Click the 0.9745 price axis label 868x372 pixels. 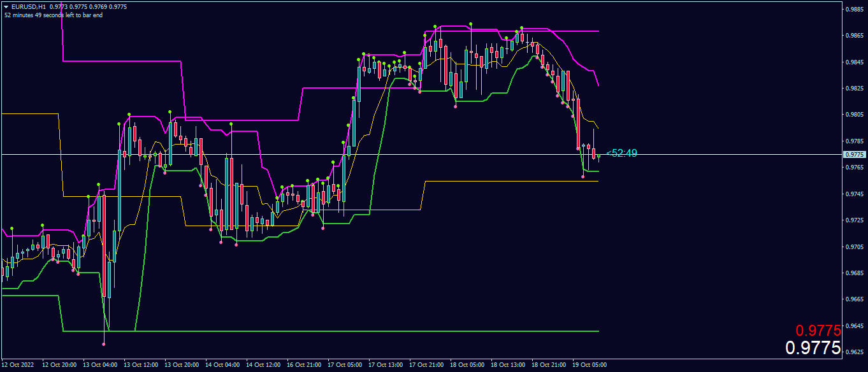click(854, 194)
